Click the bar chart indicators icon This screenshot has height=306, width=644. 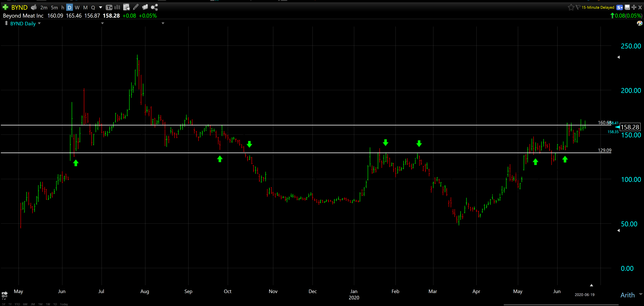click(x=117, y=7)
